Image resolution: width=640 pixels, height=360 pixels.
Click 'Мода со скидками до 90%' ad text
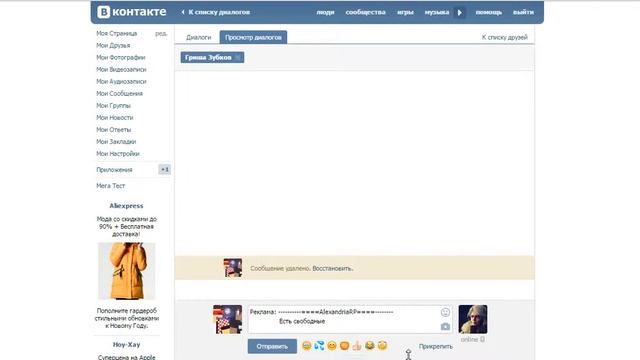tap(127, 227)
